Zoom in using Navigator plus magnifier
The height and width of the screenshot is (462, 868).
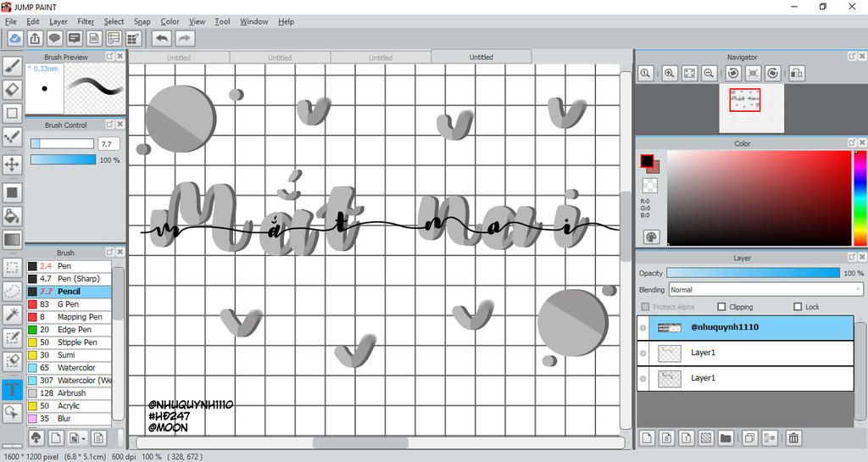click(670, 73)
